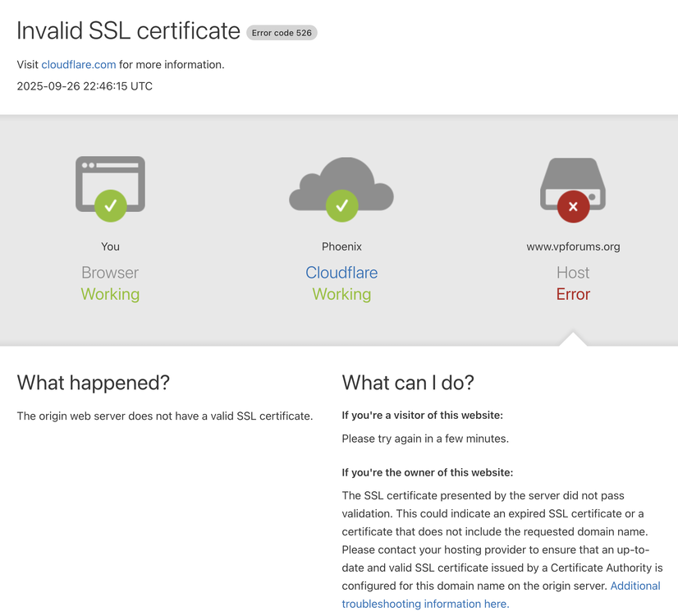Click the www.vpforums.org host label
The width and height of the screenshot is (678, 616).
[574, 246]
